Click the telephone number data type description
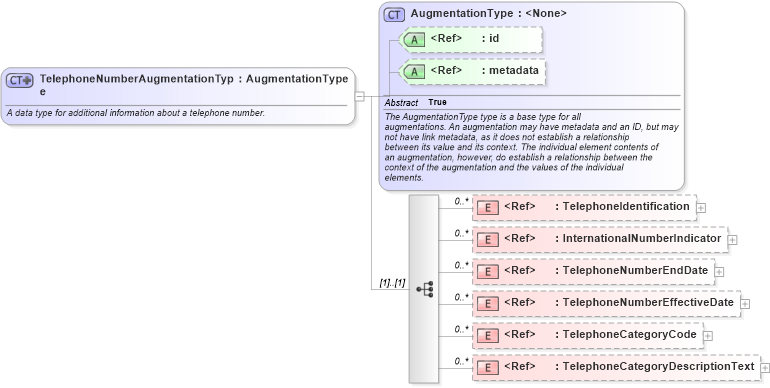The image size is (770, 388). [x=136, y=113]
